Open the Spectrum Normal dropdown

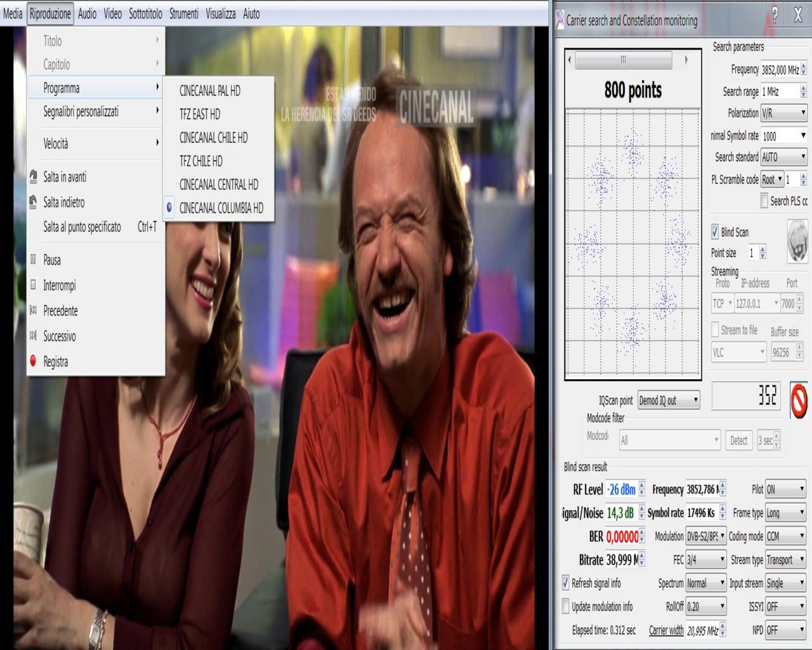click(705, 583)
